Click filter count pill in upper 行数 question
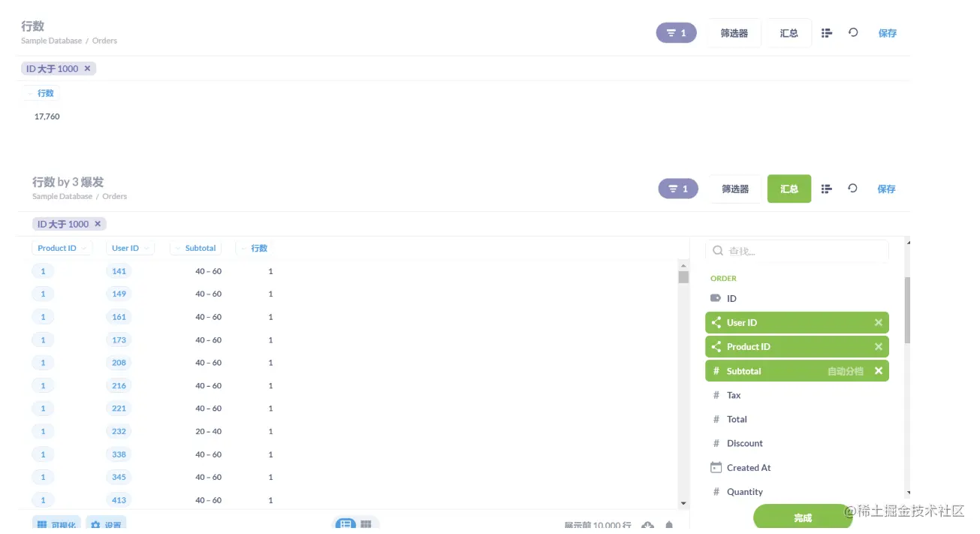Image resolution: width=980 pixels, height=534 pixels. pos(677,33)
